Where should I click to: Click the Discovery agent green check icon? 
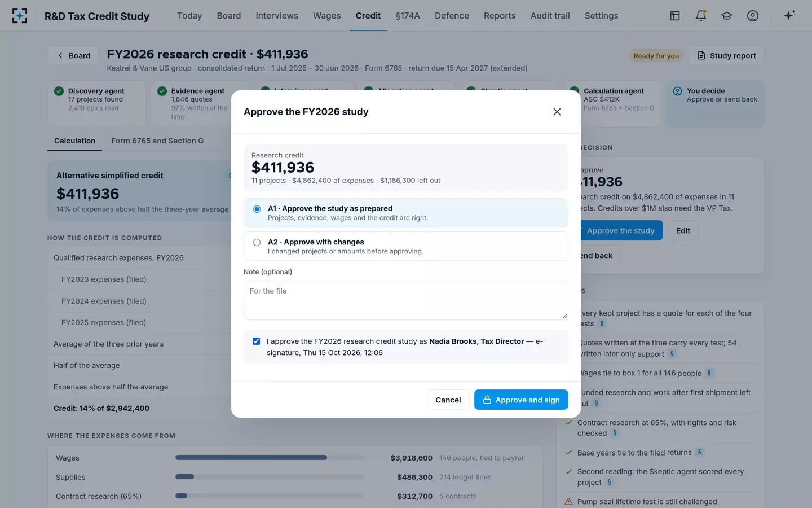tap(59, 91)
